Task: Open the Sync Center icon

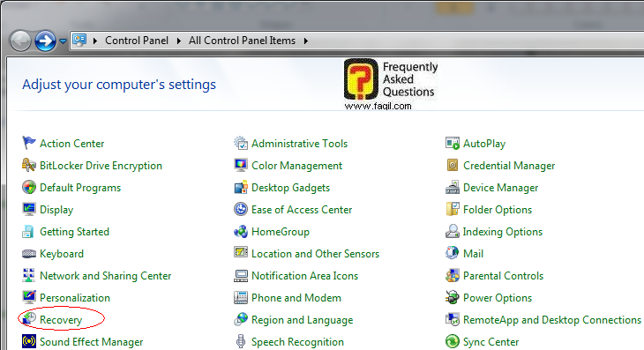Action: pos(453,342)
